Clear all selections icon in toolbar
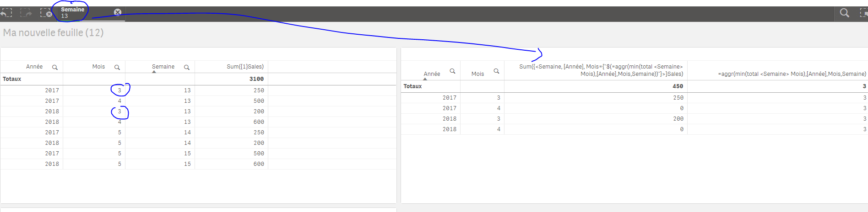Image resolution: width=868 pixels, height=212 pixels. click(46, 13)
